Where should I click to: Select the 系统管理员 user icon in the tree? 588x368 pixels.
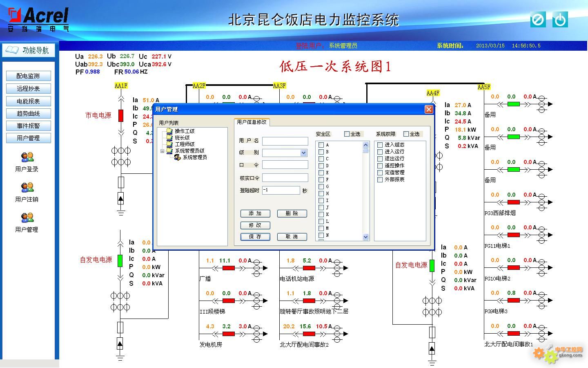(x=177, y=157)
